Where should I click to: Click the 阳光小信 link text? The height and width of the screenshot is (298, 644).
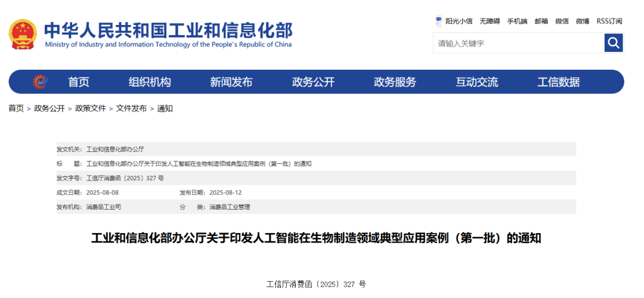pos(459,21)
